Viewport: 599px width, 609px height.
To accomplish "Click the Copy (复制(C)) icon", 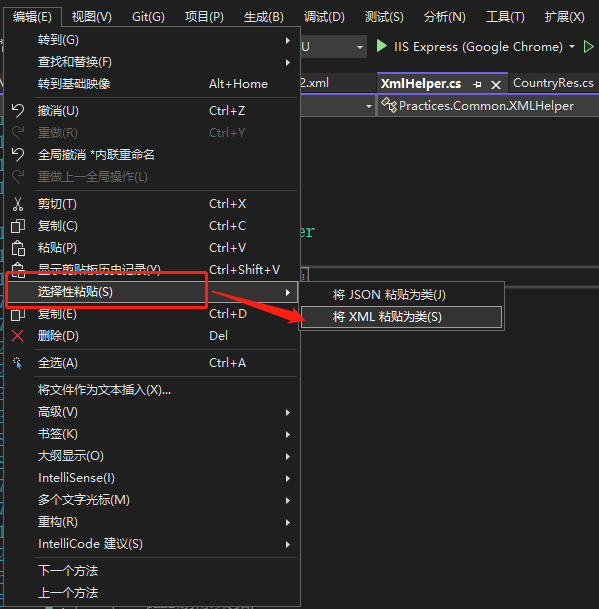I will (x=18, y=226).
